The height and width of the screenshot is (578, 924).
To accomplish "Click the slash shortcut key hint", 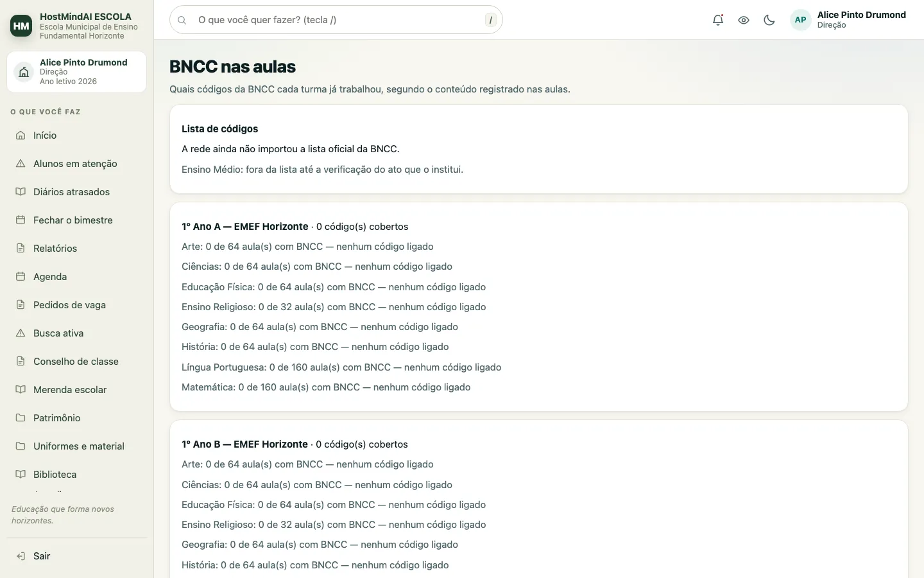I will 491,20.
